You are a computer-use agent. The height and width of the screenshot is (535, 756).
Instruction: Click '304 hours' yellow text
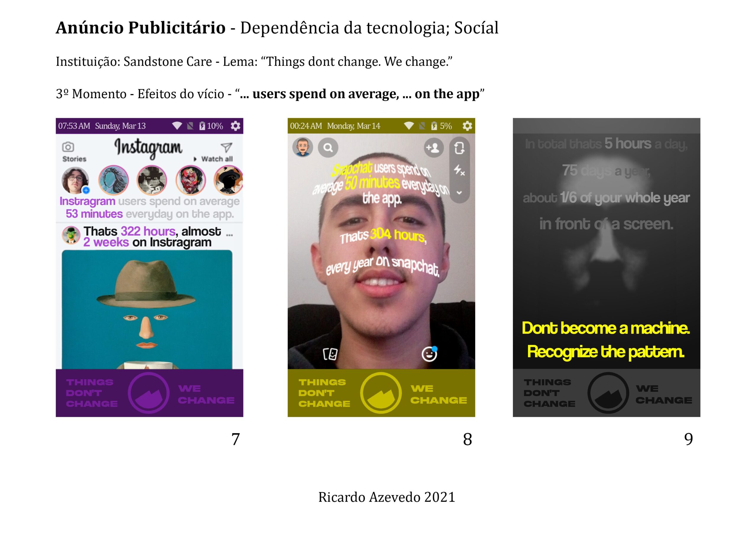point(398,235)
